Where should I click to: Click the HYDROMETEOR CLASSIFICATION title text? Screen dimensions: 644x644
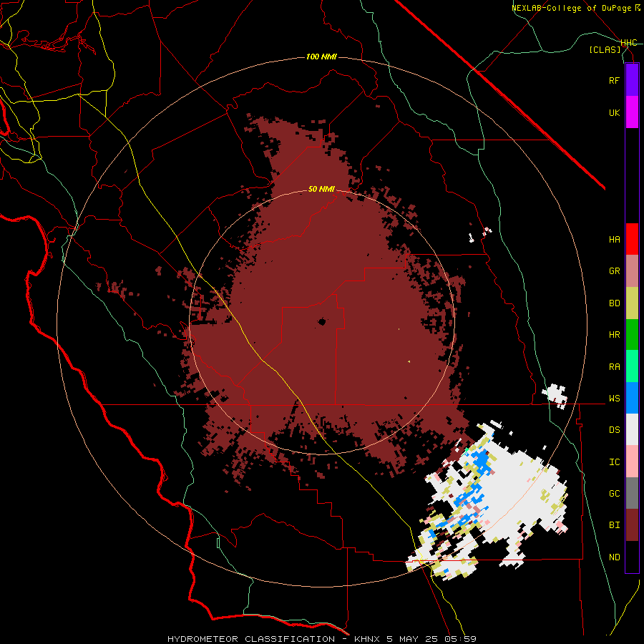click(251, 639)
